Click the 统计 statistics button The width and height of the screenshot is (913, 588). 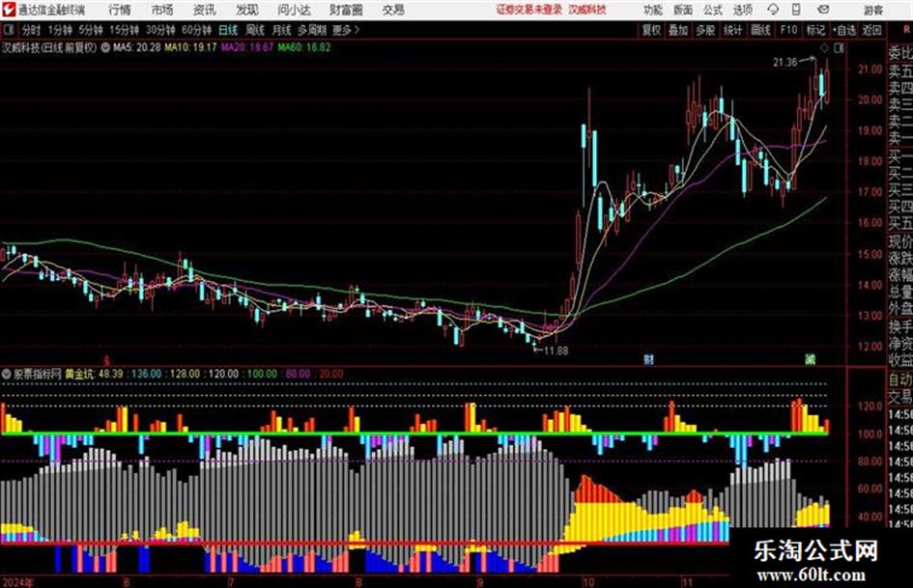click(x=733, y=30)
